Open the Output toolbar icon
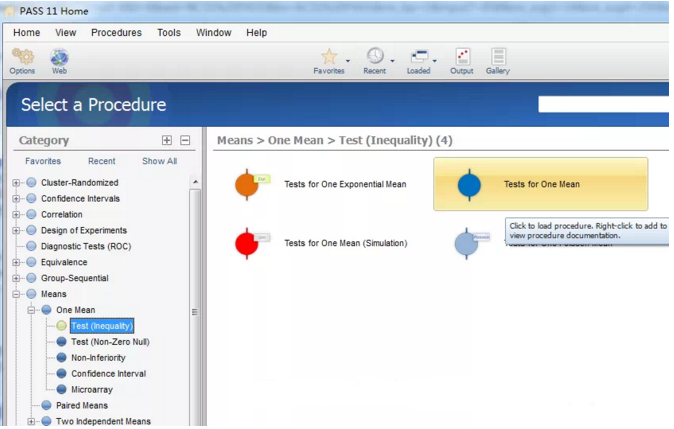674x429 pixels. (462, 57)
